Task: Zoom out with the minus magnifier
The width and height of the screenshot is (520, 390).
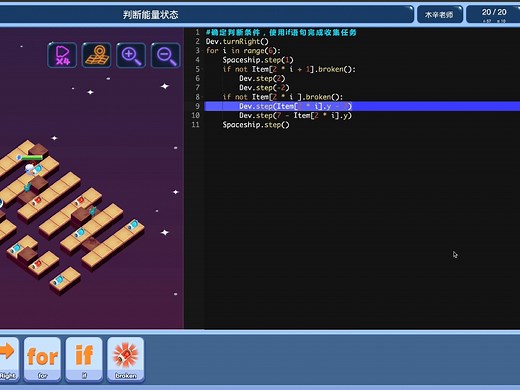Action: pyautogui.click(x=166, y=55)
